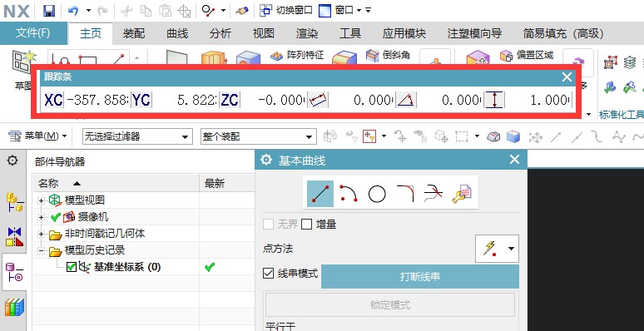The image size is (644, 331).
Task: Expand the 模型视图 tree node
Action: tap(41, 200)
